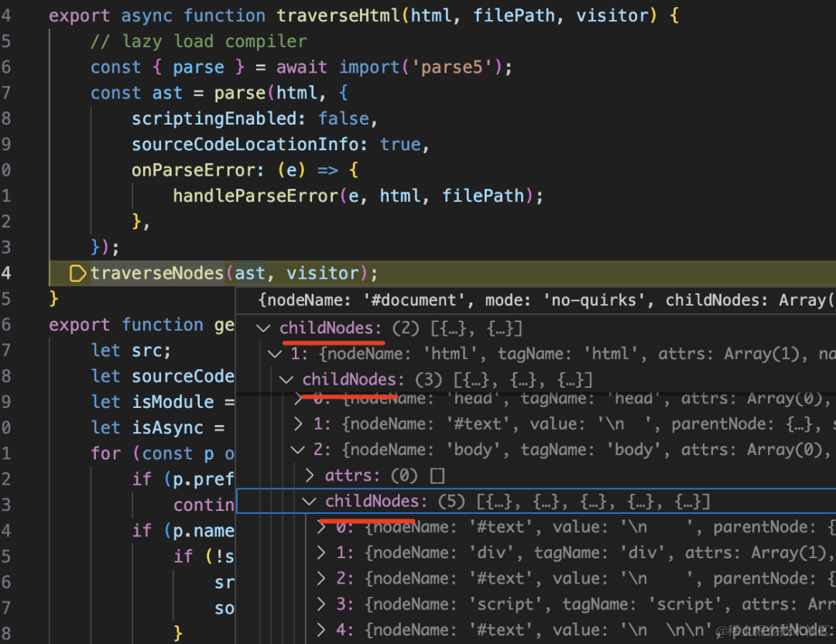836x644 pixels.
Task: Expand the attrs (0) entry
Action: point(310,475)
